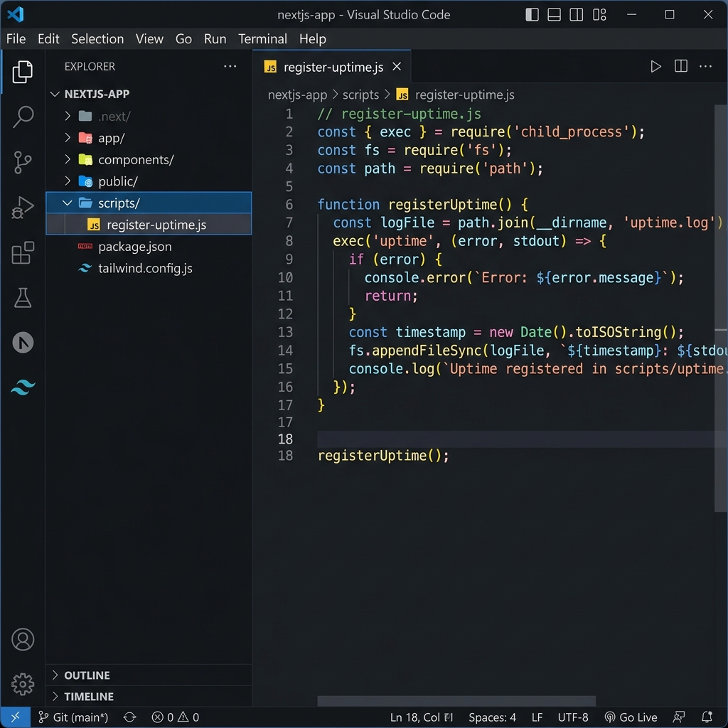Collapse the NEXTJS-APP root folder
This screenshot has width=728, height=728.
click(55, 95)
